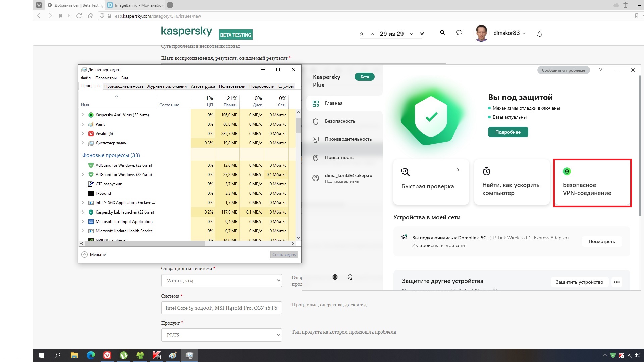Image resolution: width=644 pixels, height=362 pixels.
Task: Jump to first post double-up arrow
Action: 362,34
